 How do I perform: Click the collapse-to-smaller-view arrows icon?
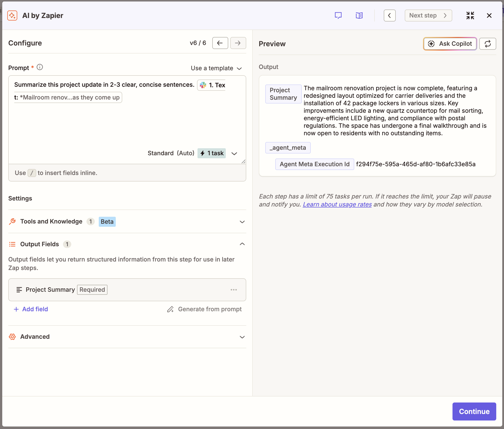470,15
